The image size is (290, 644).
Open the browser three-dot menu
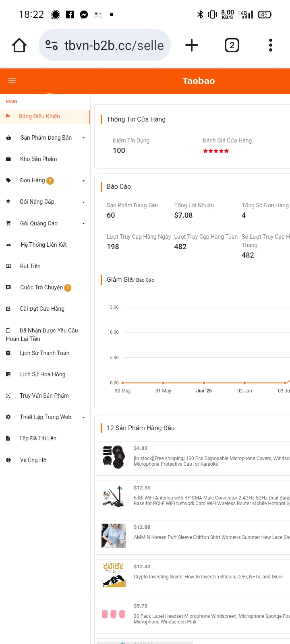pos(271,45)
